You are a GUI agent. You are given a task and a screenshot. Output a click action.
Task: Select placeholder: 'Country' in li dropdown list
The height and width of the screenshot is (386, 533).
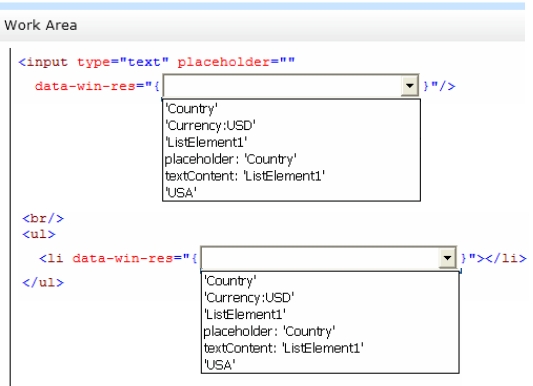(330, 331)
